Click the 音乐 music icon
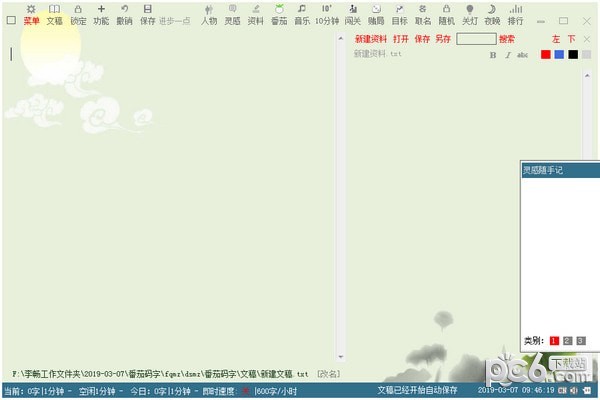Screen dimensions: 600x400 301,15
